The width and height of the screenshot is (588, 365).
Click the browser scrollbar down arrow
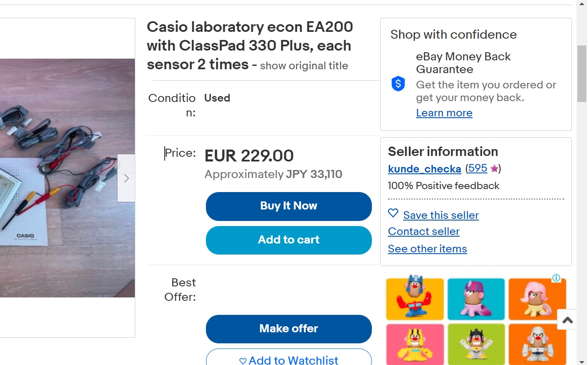point(582,362)
